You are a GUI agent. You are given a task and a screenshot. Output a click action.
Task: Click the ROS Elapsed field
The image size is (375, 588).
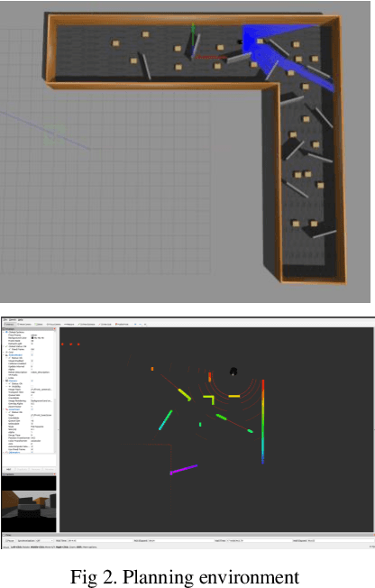point(181,540)
